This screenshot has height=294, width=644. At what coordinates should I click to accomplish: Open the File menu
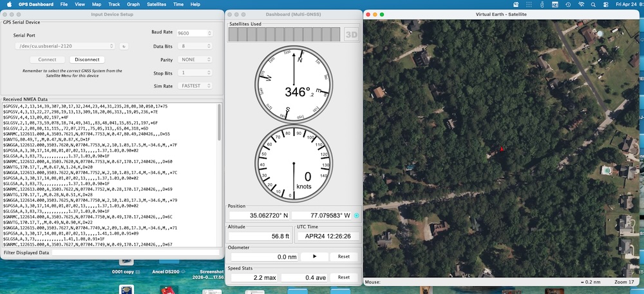(x=64, y=4)
